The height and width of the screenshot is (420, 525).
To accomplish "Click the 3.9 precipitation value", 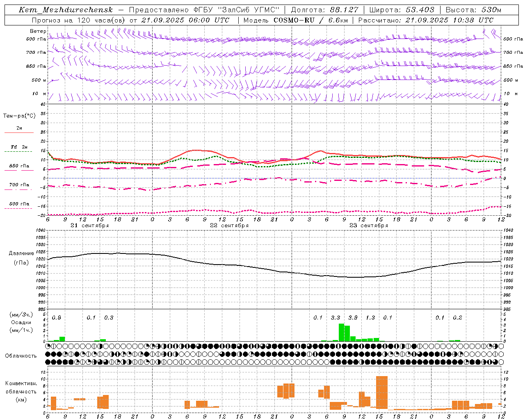I will pos(353,317).
